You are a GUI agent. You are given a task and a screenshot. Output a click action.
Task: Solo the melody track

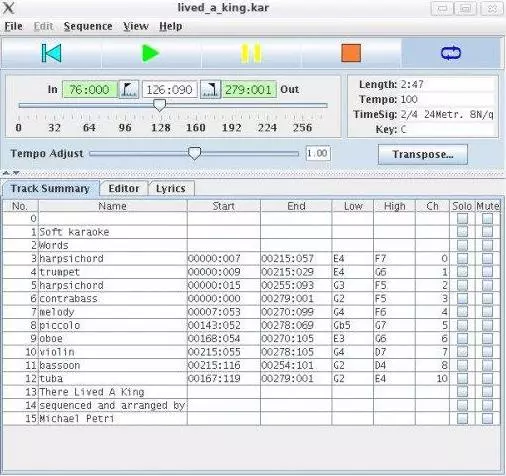click(462, 312)
